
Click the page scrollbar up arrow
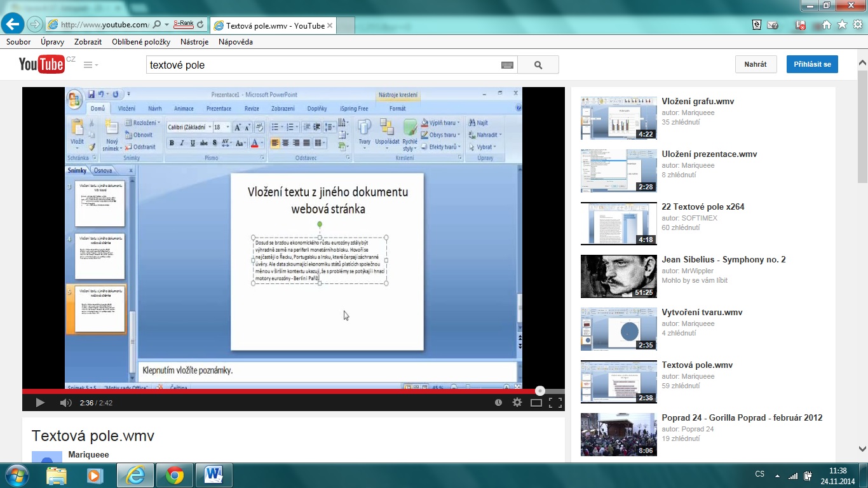[862, 63]
